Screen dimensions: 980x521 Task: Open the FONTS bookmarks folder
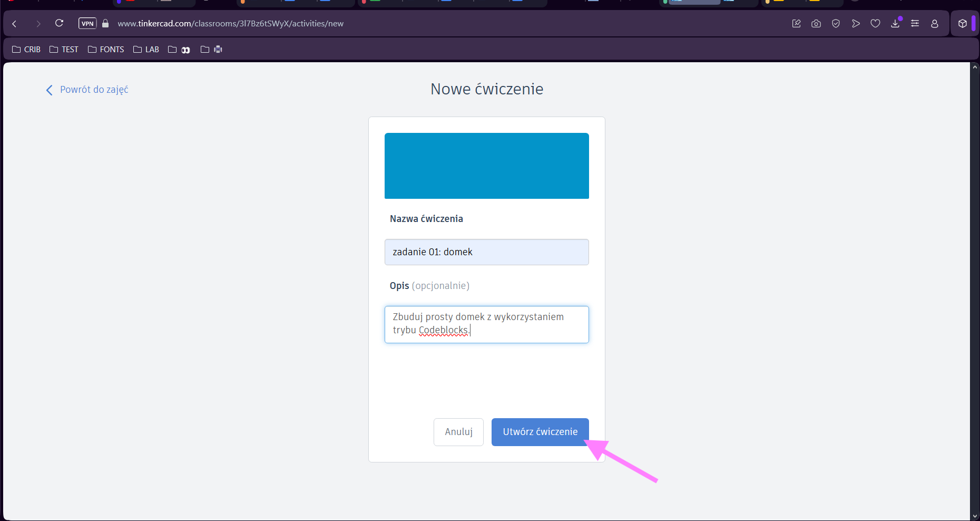point(106,50)
